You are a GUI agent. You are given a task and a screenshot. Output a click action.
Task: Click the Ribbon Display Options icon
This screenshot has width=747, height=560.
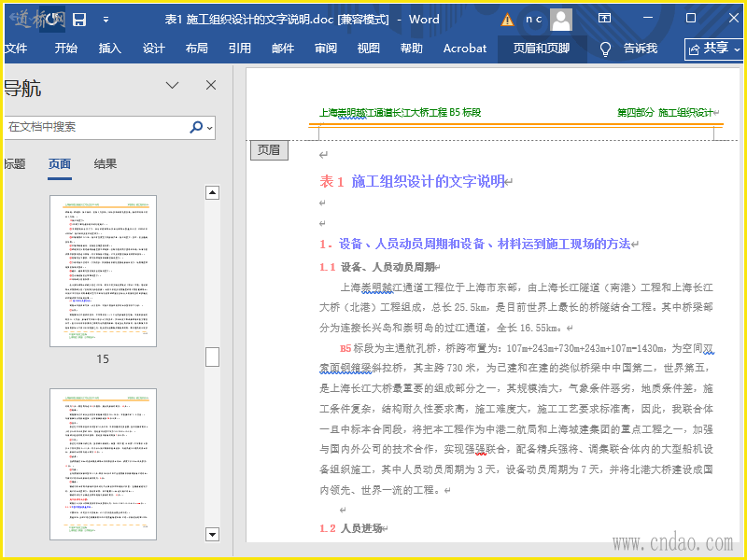click(x=605, y=20)
